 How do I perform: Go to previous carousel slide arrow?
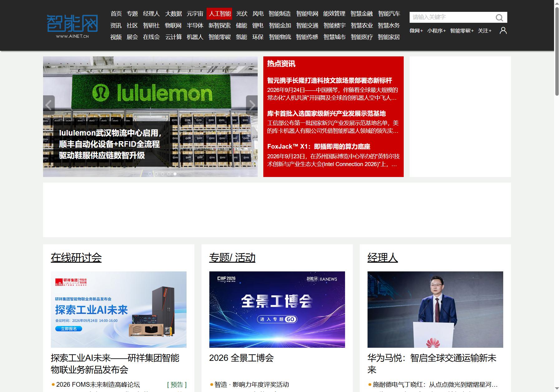click(x=49, y=105)
